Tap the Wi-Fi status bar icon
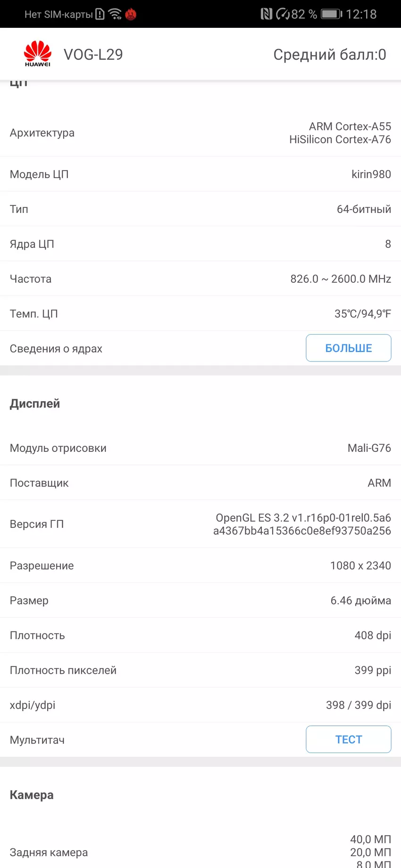401x868 pixels. coord(115,14)
